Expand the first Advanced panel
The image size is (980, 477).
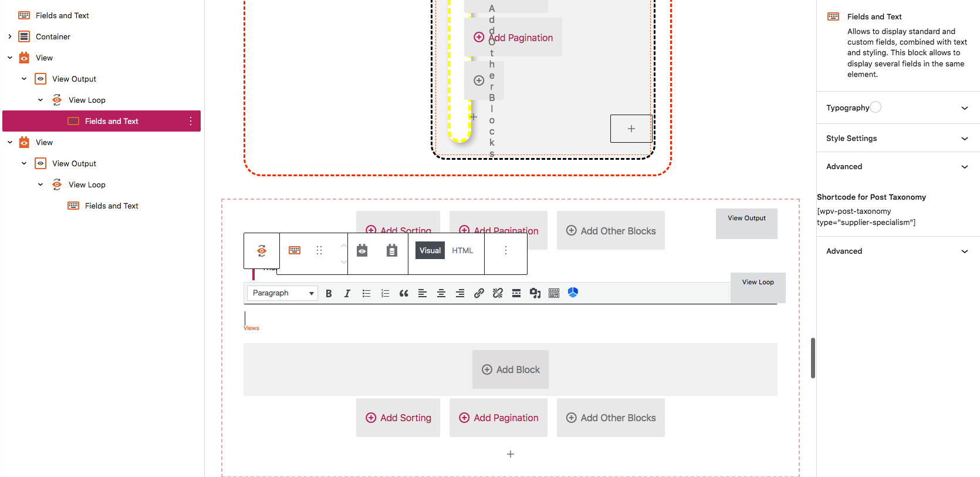click(x=898, y=166)
